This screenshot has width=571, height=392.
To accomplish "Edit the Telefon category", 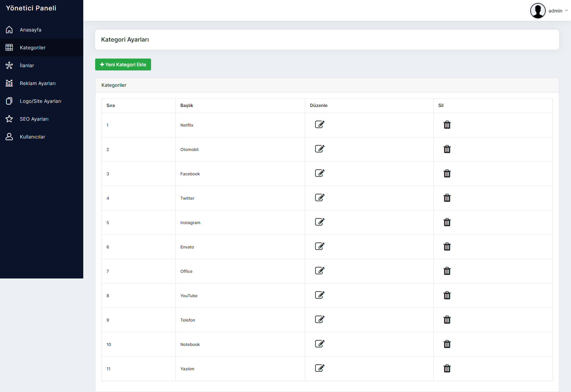I will (x=320, y=319).
